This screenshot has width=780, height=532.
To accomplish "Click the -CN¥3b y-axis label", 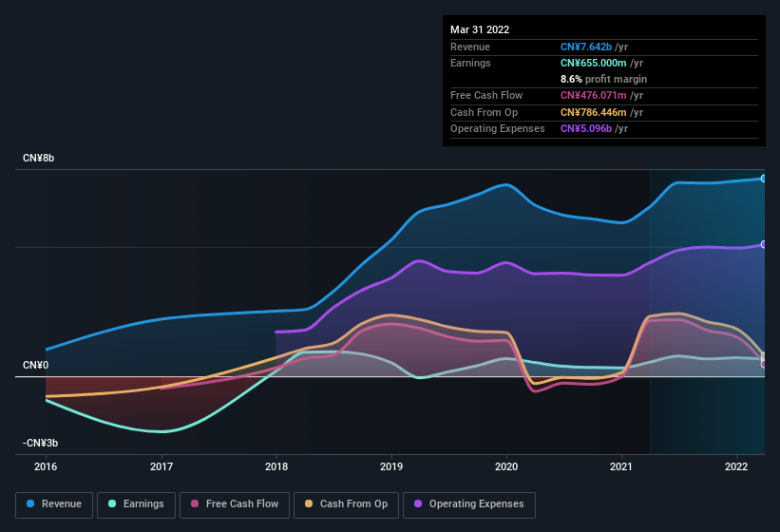I will (x=40, y=443).
